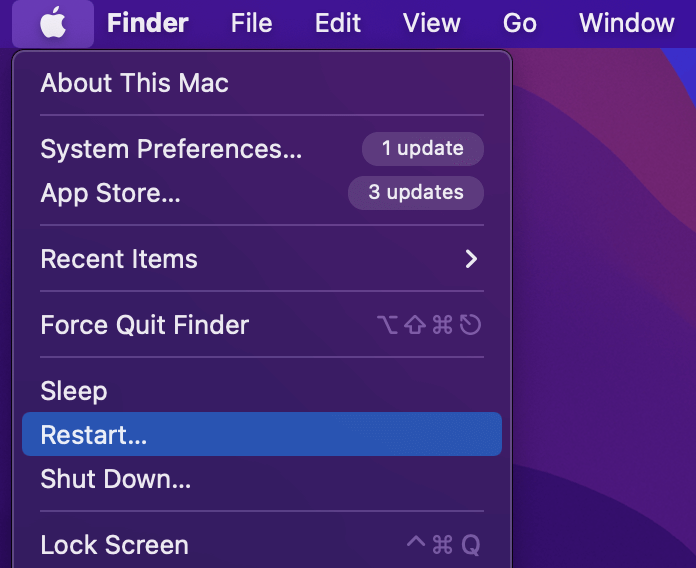Put the Mac to Sleep
Screen dimensions: 696x568
point(73,391)
